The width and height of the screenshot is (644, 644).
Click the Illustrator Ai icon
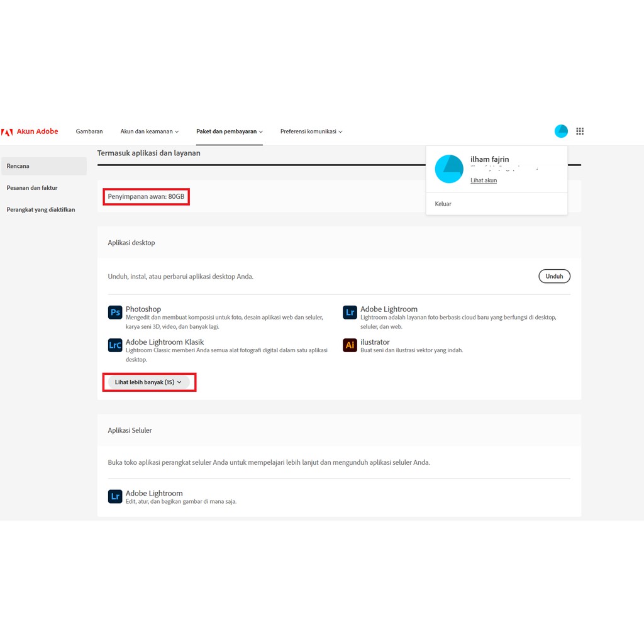click(350, 345)
